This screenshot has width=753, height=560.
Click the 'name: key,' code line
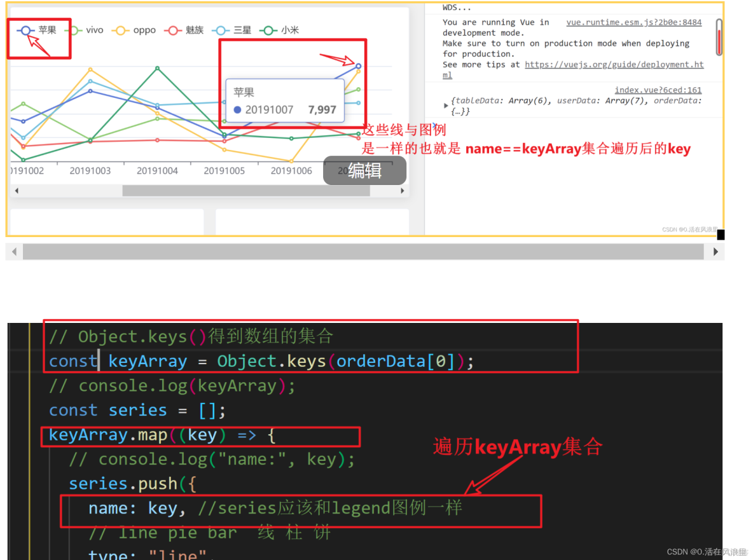pyautogui.click(x=137, y=508)
